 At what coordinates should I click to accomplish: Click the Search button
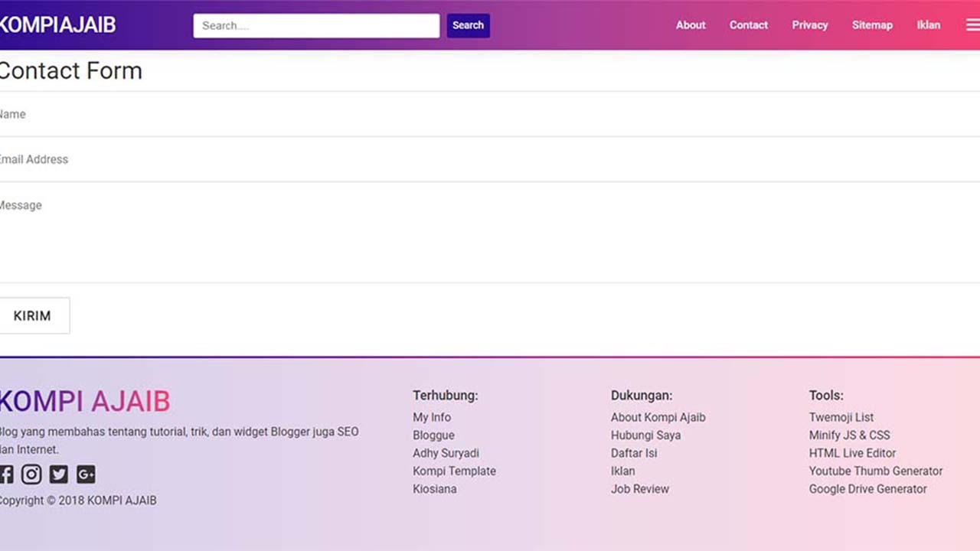pos(468,25)
